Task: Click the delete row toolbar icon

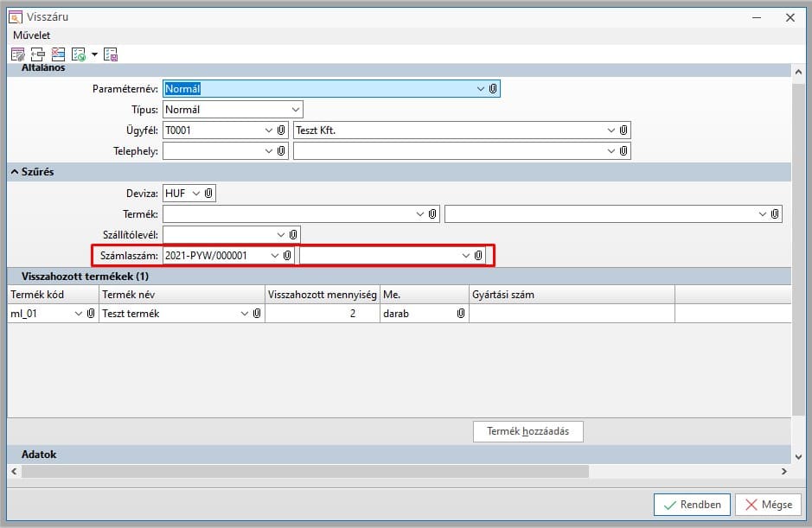Action: 58,54
